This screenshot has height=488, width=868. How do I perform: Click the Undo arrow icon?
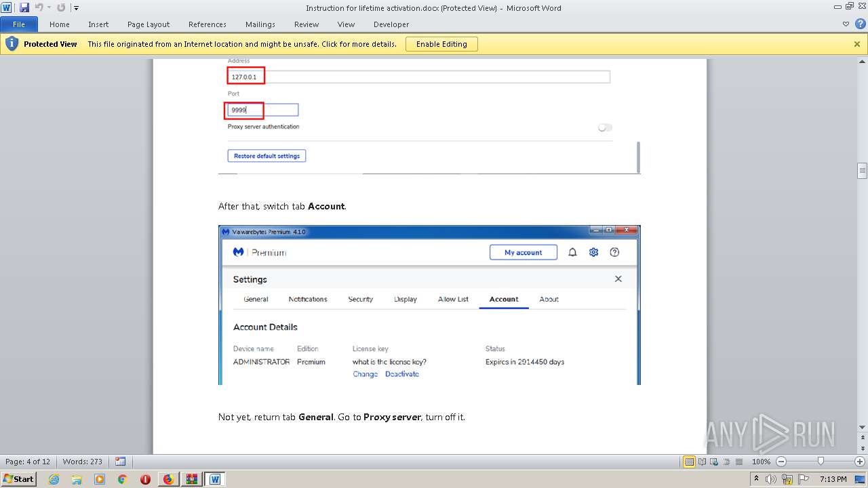tap(39, 7)
